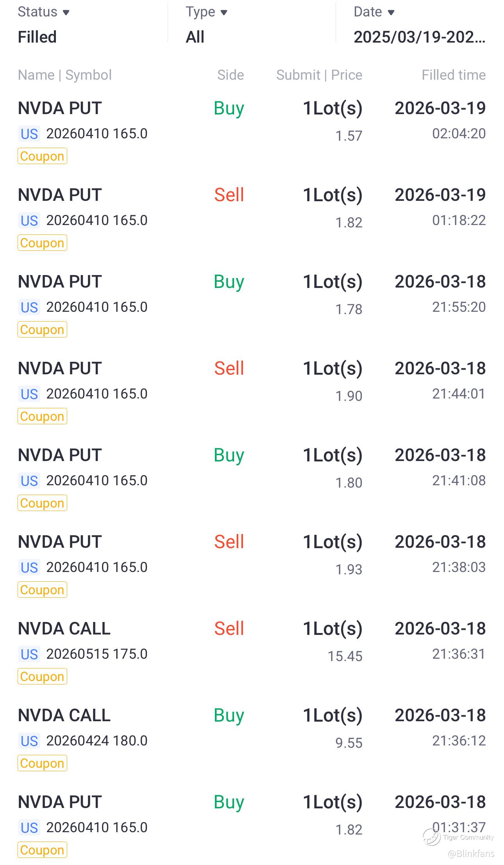This screenshot has width=504, height=865.
Task: Expand the Type filter dropdown
Action: (206, 12)
